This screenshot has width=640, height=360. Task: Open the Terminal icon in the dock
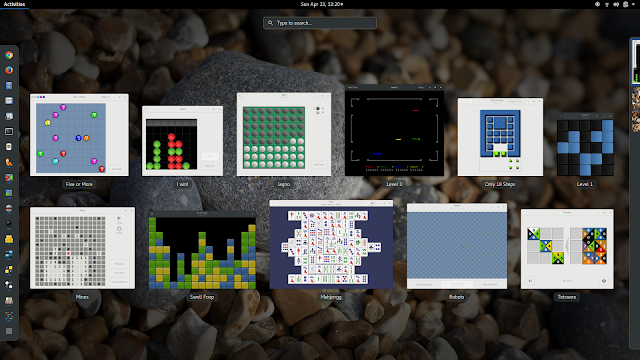(9, 131)
